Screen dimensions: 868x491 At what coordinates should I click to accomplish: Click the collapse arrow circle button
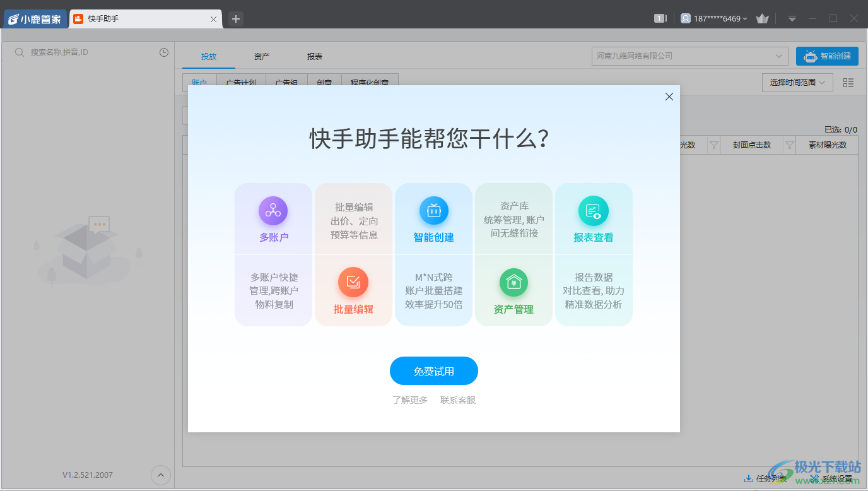[x=160, y=475]
